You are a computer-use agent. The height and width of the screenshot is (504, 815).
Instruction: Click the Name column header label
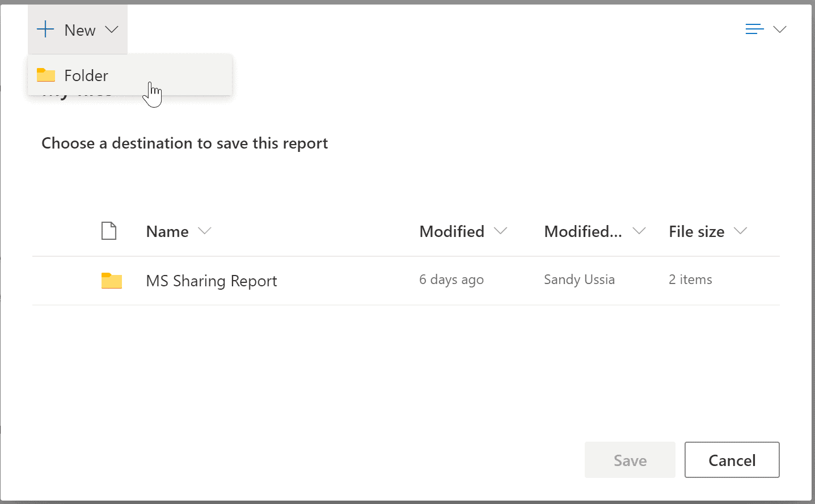(x=167, y=231)
